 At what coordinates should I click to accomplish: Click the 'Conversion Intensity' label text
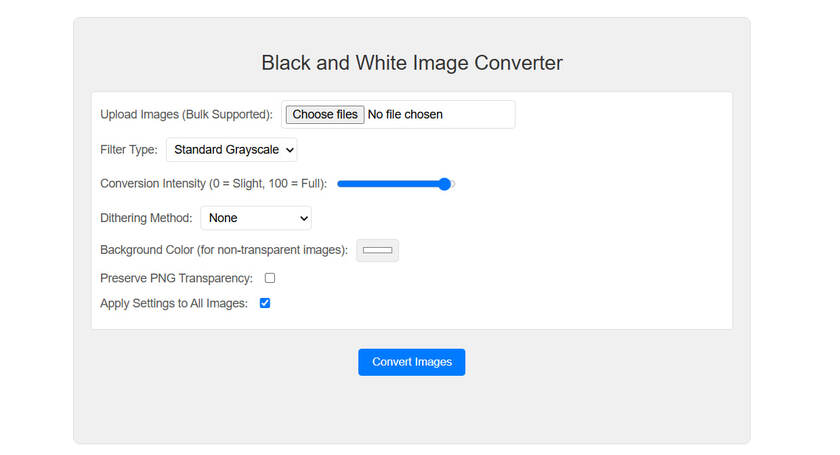[213, 184]
